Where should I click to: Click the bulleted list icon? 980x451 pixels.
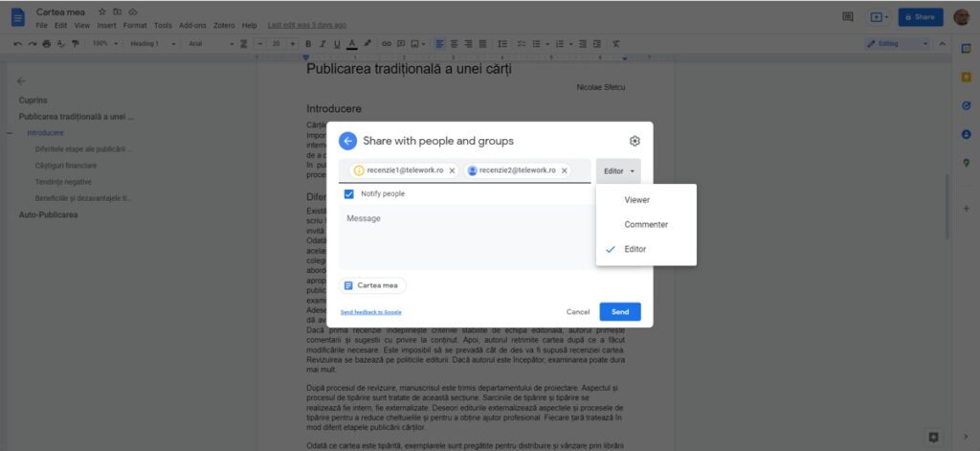tap(536, 44)
